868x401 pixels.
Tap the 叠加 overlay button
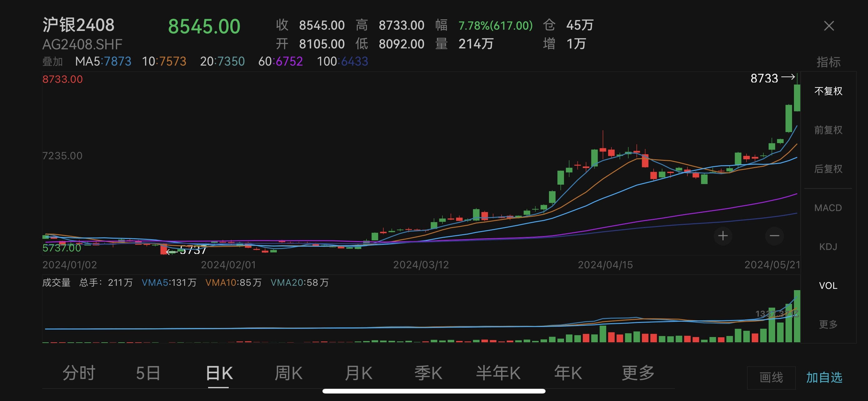52,62
